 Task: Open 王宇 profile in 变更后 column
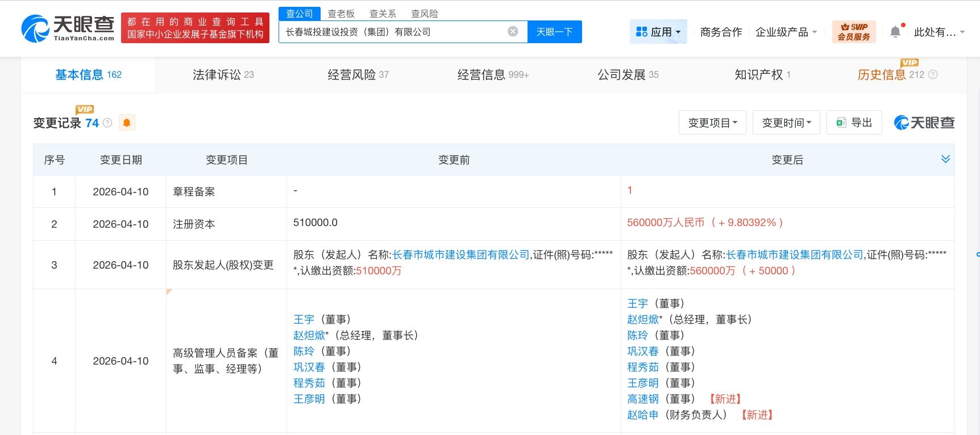pyautogui.click(x=637, y=303)
